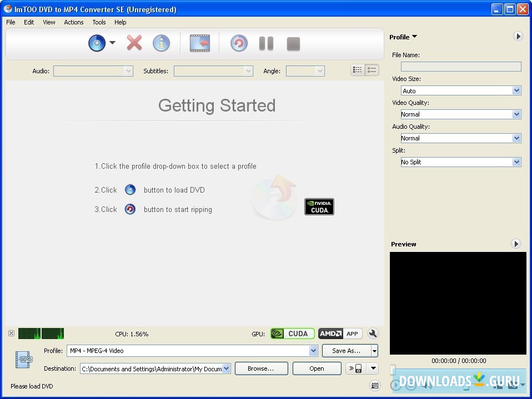This screenshot has height=399, width=532.
Task: Click the Load DVD disc icon
Action: [97, 43]
